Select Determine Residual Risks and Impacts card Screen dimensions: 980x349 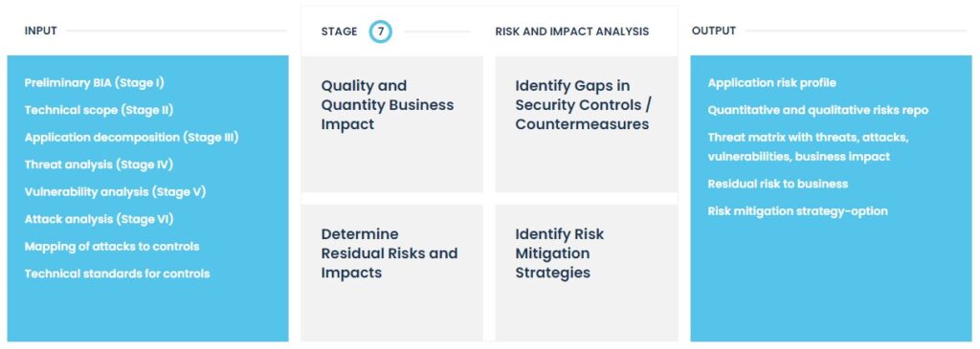pyautogui.click(x=391, y=273)
